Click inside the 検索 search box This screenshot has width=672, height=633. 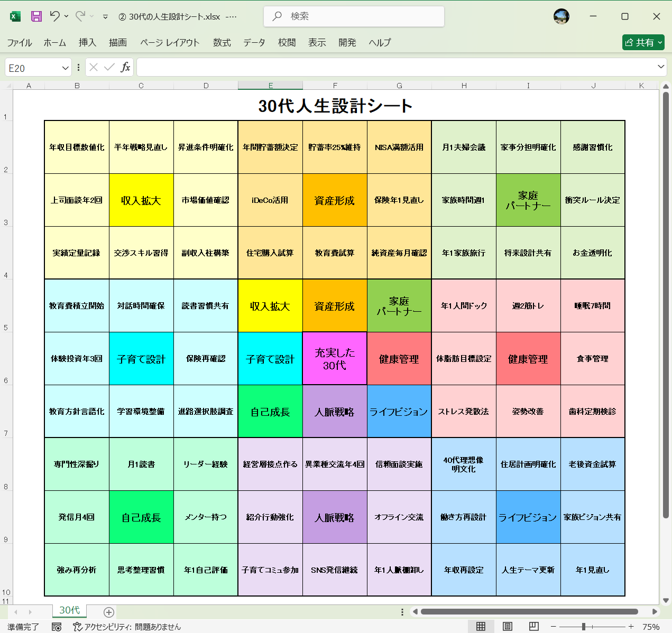pos(353,17)
